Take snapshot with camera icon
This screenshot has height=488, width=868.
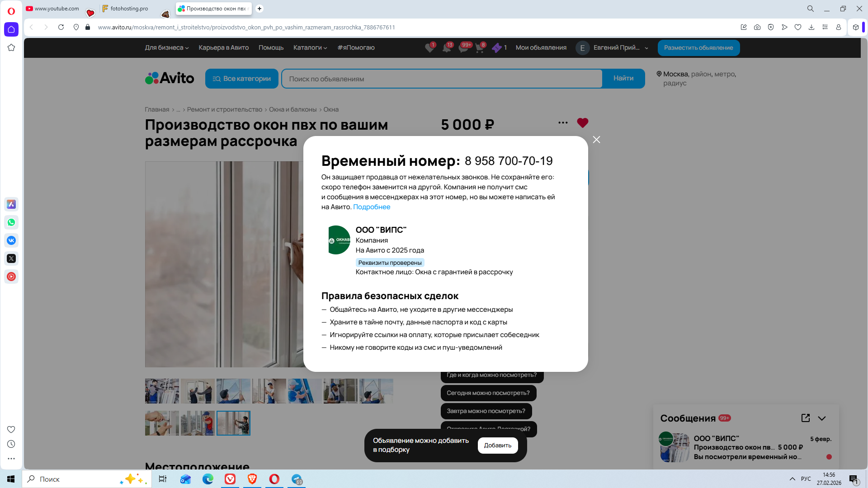(757, 27)
